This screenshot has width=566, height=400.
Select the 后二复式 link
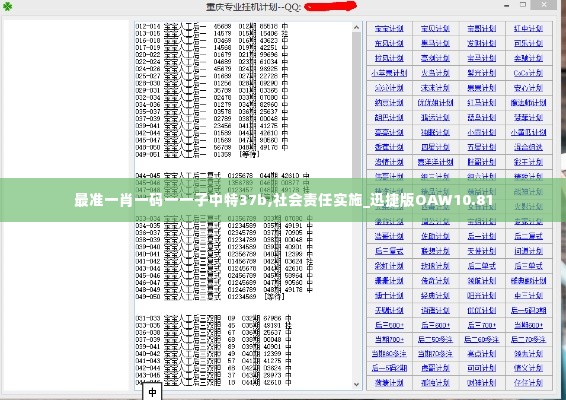tap(528, 236)
